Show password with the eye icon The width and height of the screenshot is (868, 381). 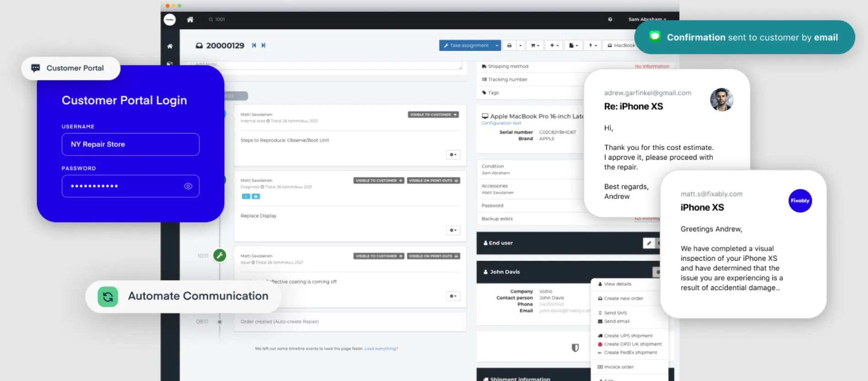point(188,186)
